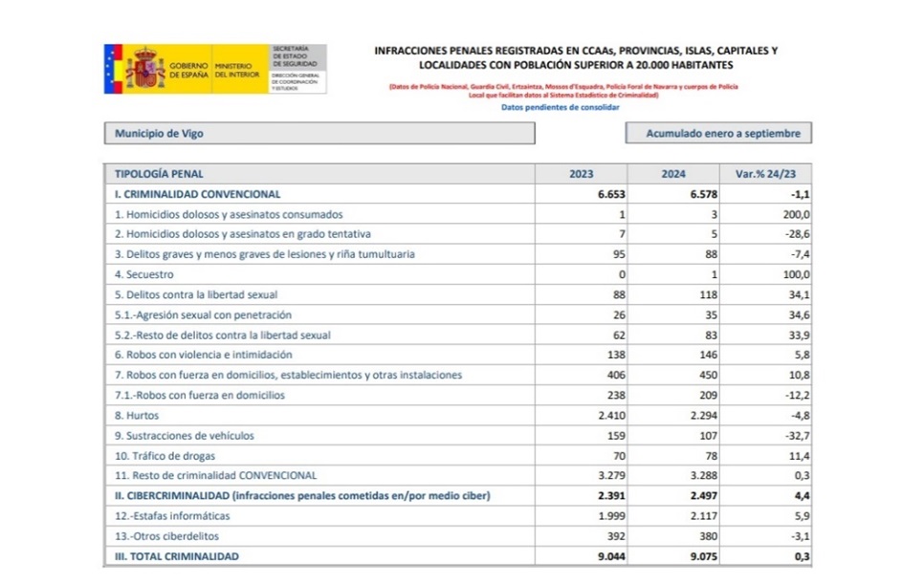Select the Acumulado enero a septiembre box

[x=717, y=134]
